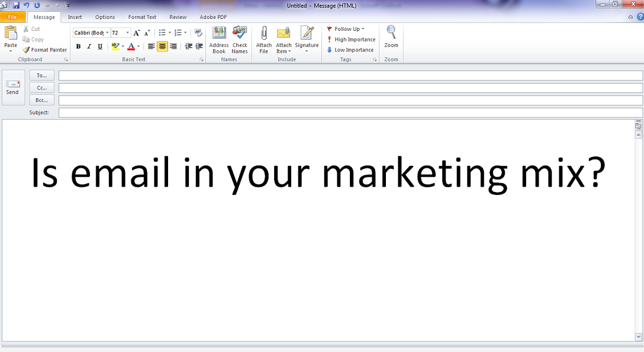Open the Address Book
This screenshot has width=644, height=352.
(x=219, y=34)
